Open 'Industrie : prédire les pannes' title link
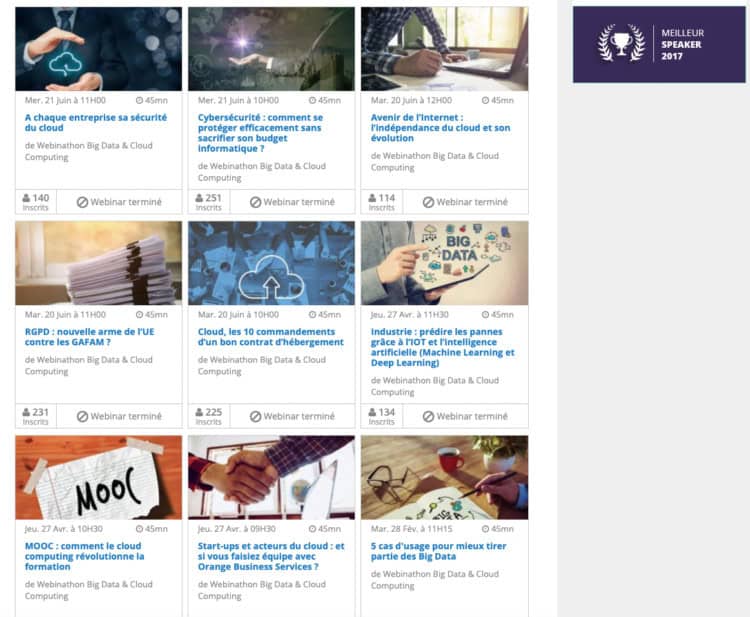Viewport: 750px width, 617px height. pyautogui.click(x=442, y=347)
